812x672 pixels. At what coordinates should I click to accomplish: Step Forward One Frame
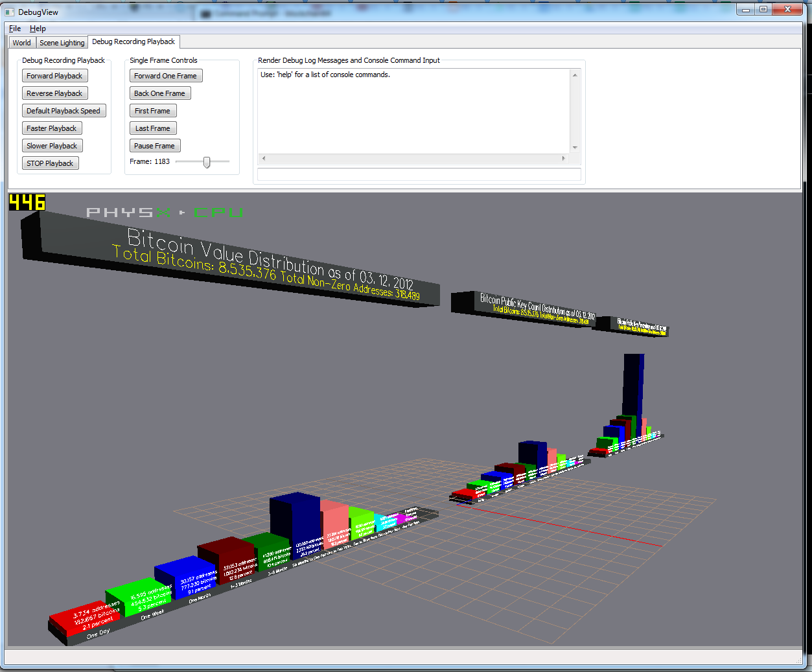165,76
